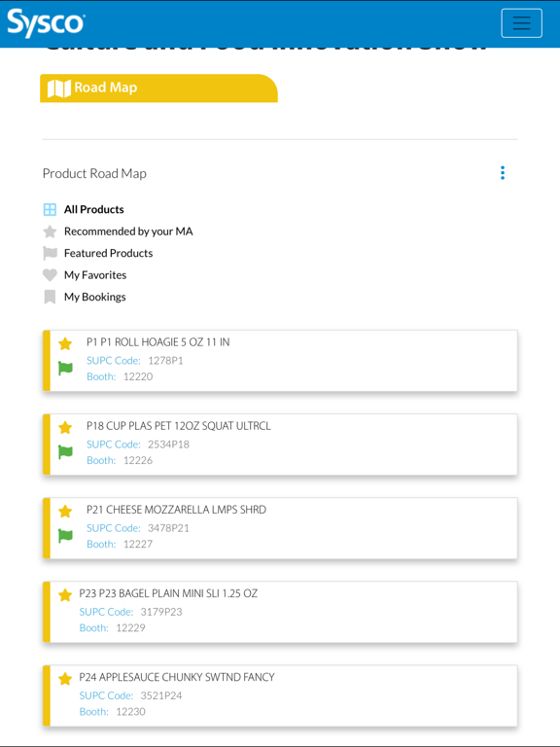Show Featured Products only

[109, 254]
